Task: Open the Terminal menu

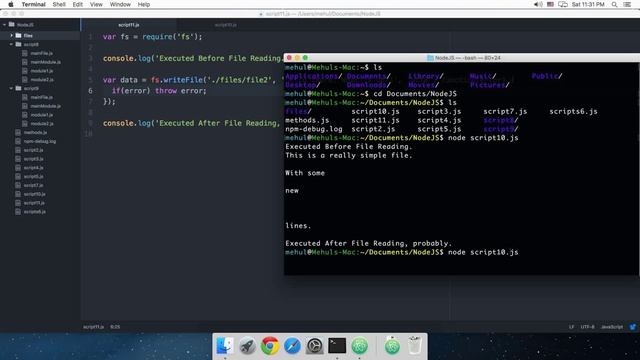Action: (x=33, y=4)
